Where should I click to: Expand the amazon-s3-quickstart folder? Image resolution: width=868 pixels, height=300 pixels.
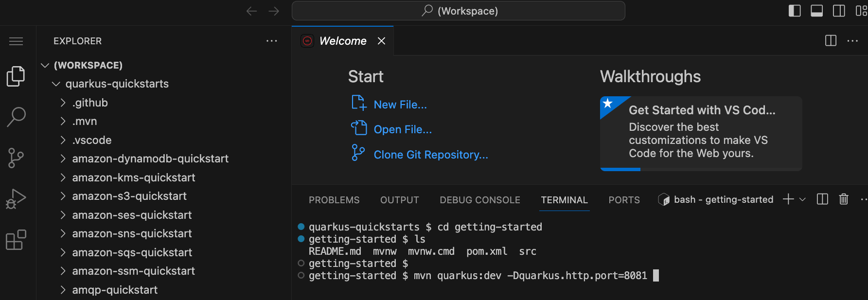[x=63, y=196]
